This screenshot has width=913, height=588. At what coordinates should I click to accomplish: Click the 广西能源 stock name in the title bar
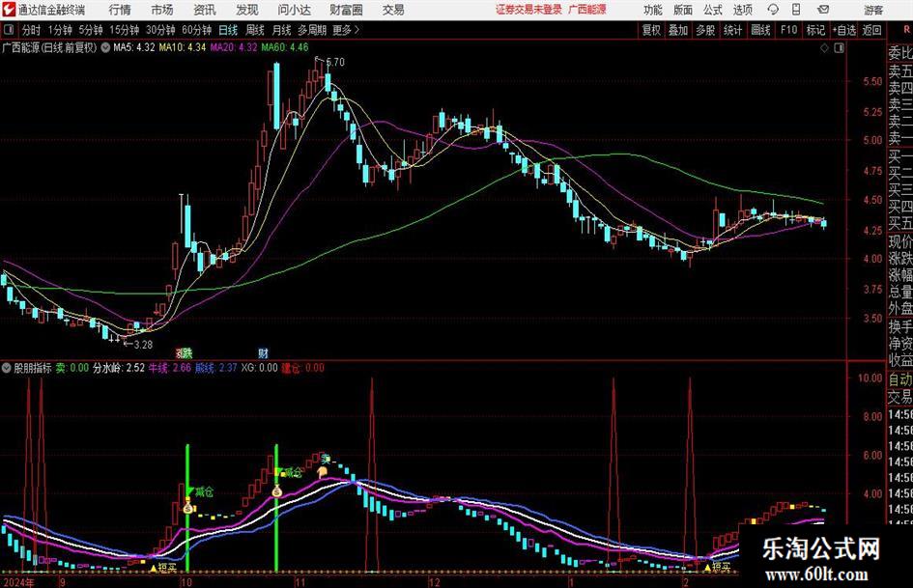pyautogui.click(x=587, y=10)
